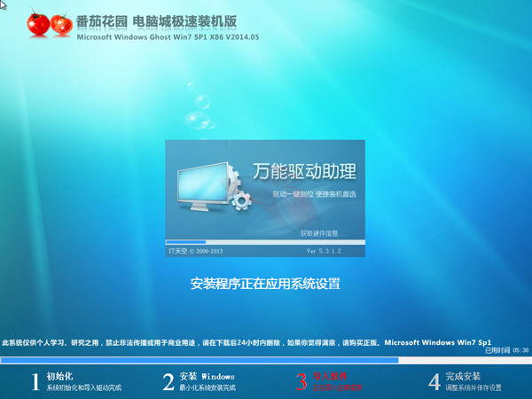532x399 pixels.
Task: Click the 已用时间 05:38 elapsed timer
Action: [506, 350]
